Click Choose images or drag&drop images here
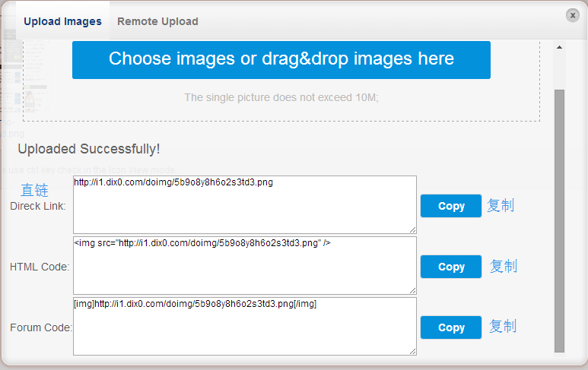The image size is (588, 370). [281, 60]
